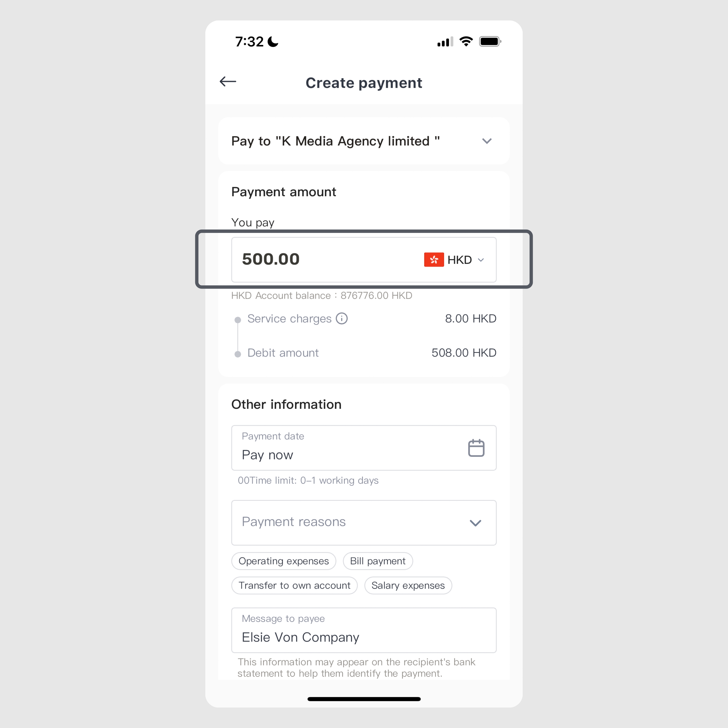The image size is (728, 728).
Task: Select the Operating expenses payment reason
Action: point(283,560)
